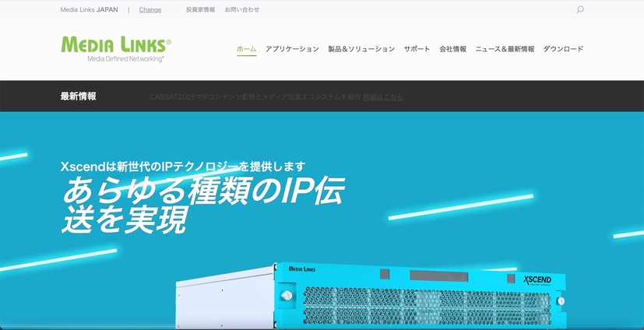The height and width of the screenshot is (330, 644).
Task: Click the XSCEND logo on the device
Action: pos(537,280)
